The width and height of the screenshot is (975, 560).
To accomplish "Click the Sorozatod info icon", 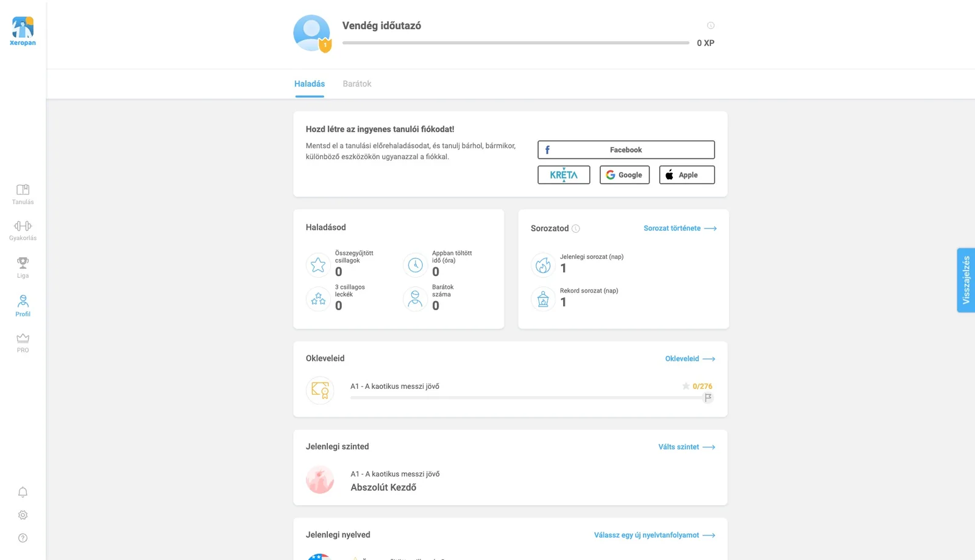I will (x=576, y=229).
